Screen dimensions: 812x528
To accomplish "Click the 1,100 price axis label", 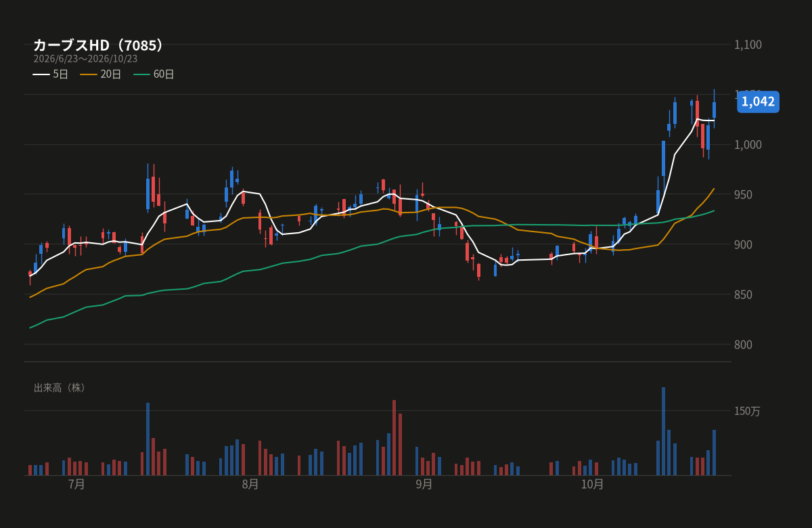I will 748,45.
